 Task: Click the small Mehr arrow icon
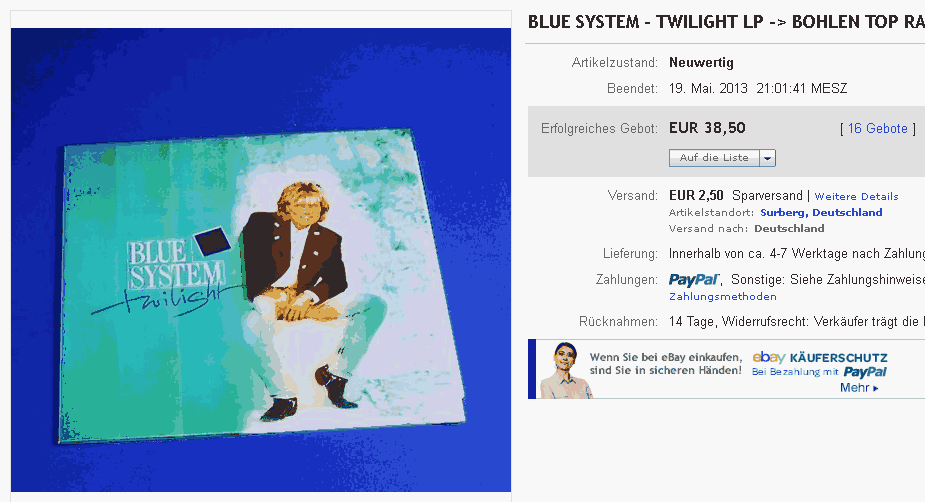[875, 388]
